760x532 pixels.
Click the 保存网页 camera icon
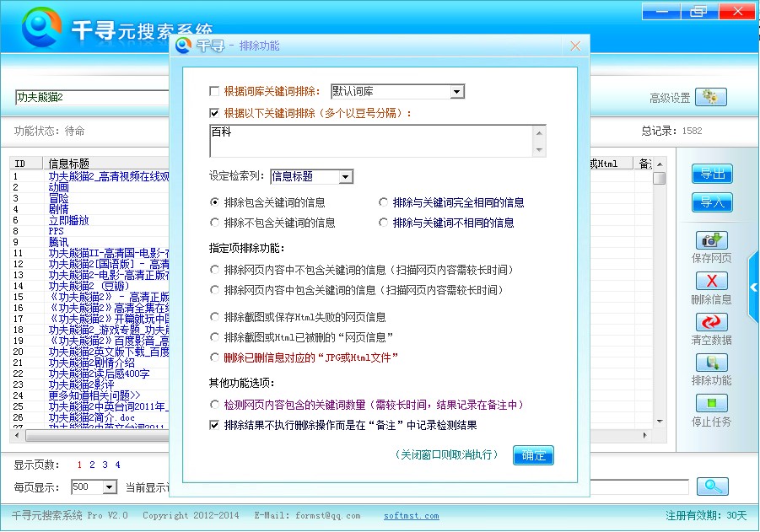click(x=712, y=239)
